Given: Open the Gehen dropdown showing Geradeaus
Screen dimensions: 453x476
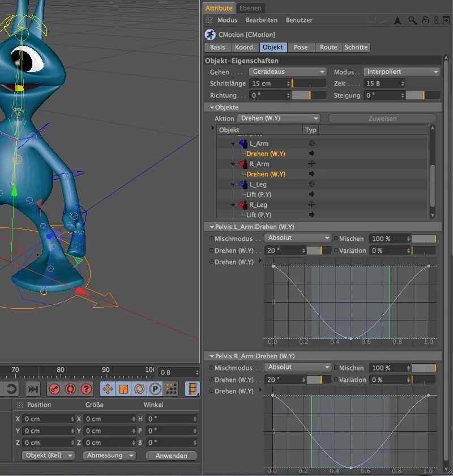Looking at the screenshot, I should point(288,71).
